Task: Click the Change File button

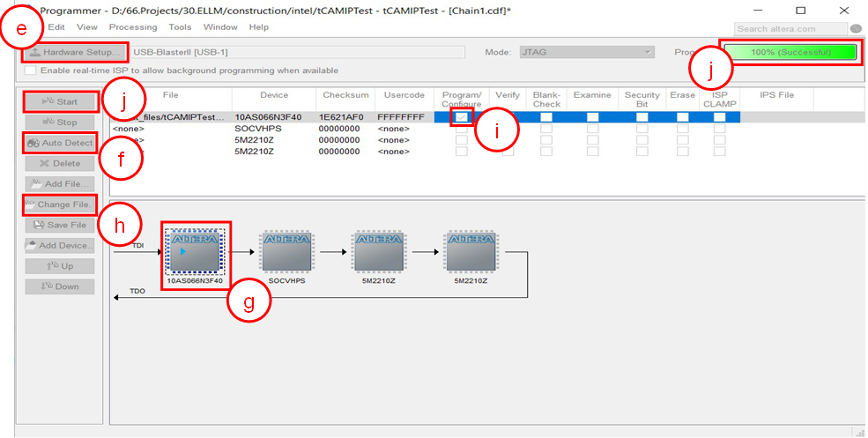Action: point(60,204)
